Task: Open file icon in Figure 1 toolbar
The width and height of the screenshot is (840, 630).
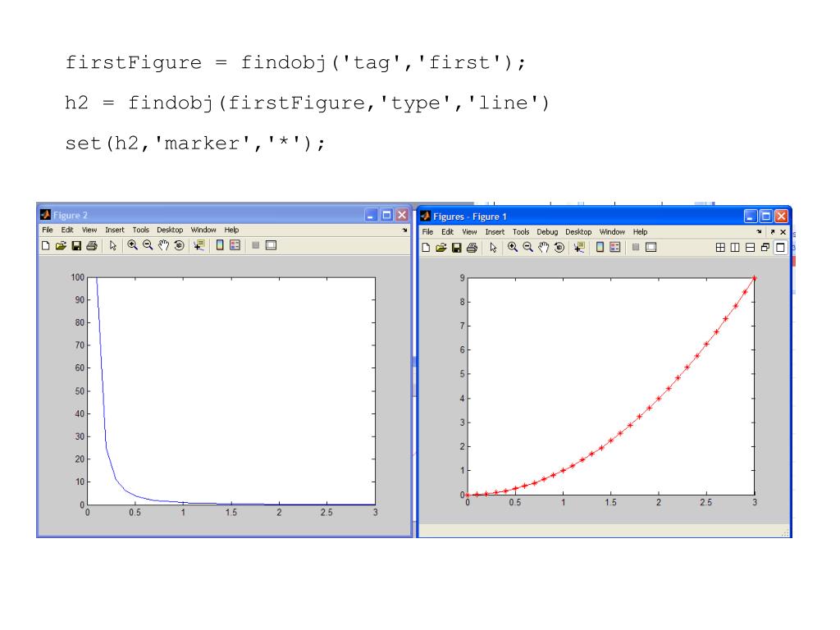Action: [x=441, y=248]
